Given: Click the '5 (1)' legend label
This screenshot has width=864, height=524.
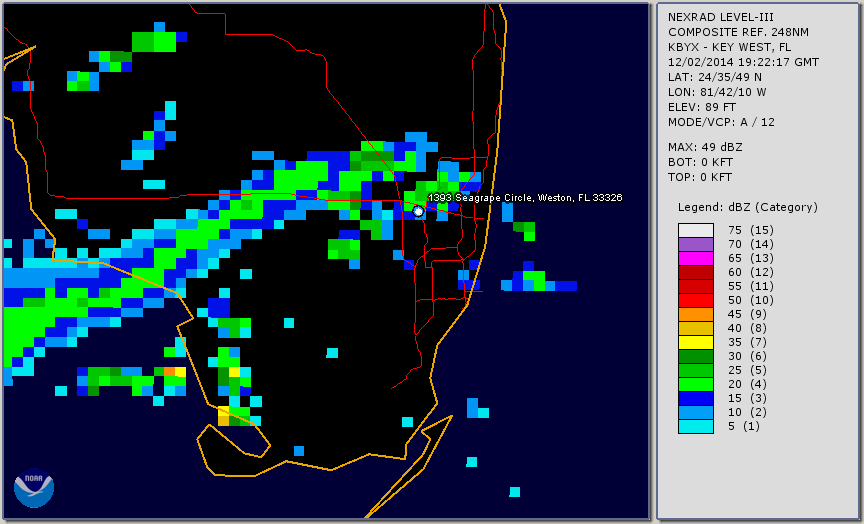Looking at the screenshot, I should [x=743, y=426].
